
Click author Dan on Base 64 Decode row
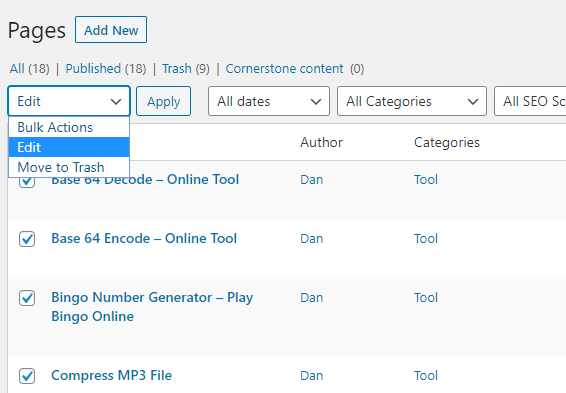click(312, 180)
